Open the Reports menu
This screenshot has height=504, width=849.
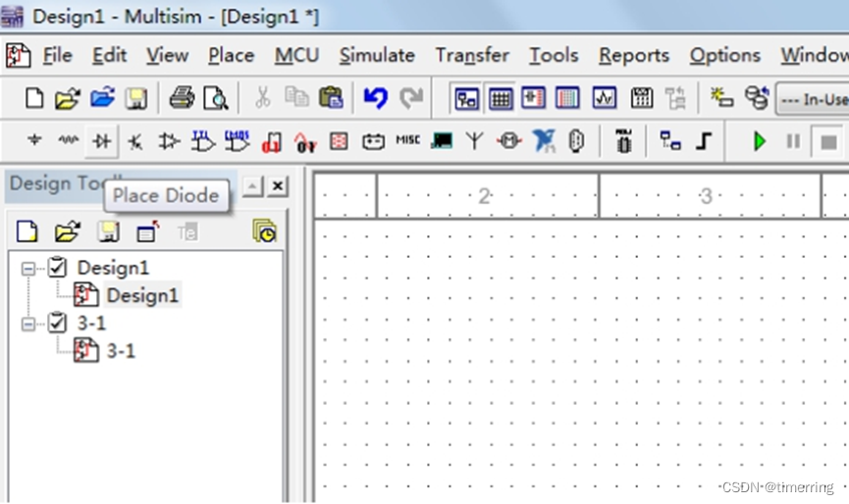(x=633, y=55)
